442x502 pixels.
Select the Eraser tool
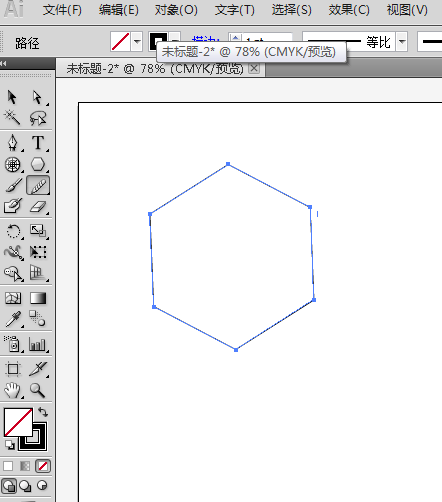[38, 206]
